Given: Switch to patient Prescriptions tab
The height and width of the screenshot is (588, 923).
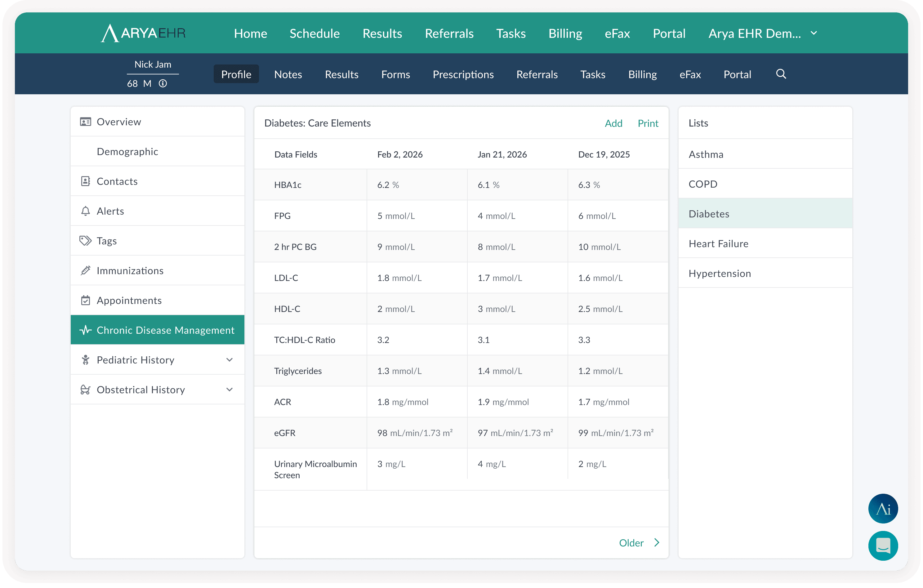Looking at the screenshot, I should coord(463,74).
